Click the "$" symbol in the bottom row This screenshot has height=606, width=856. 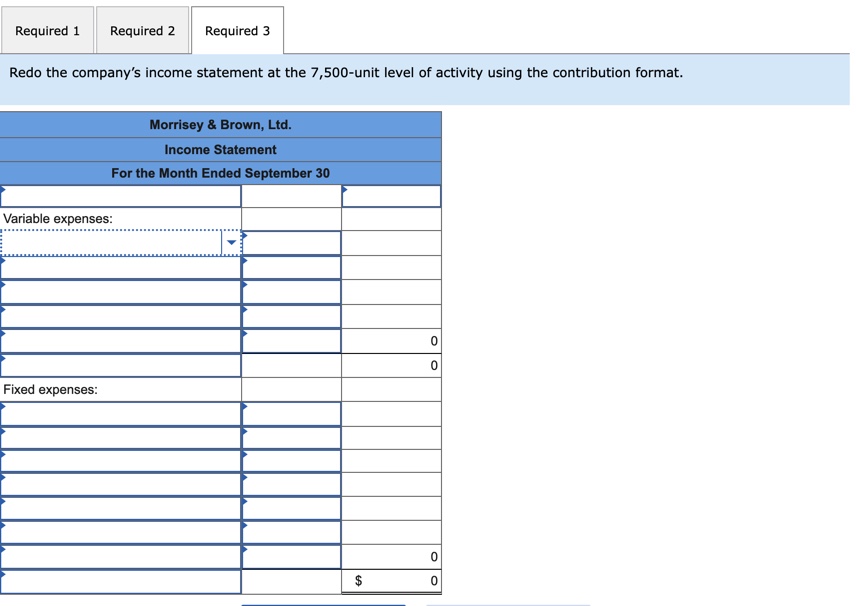point(359,580)
